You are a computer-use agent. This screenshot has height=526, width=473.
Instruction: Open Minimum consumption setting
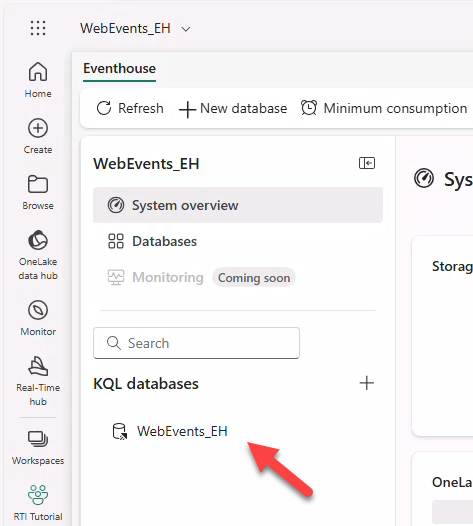pos(384,108)
